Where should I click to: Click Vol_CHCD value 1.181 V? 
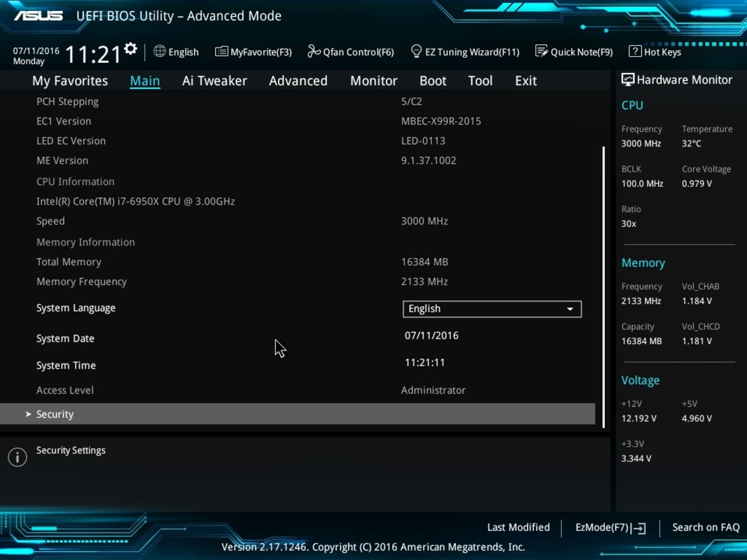tap(696, 341)
